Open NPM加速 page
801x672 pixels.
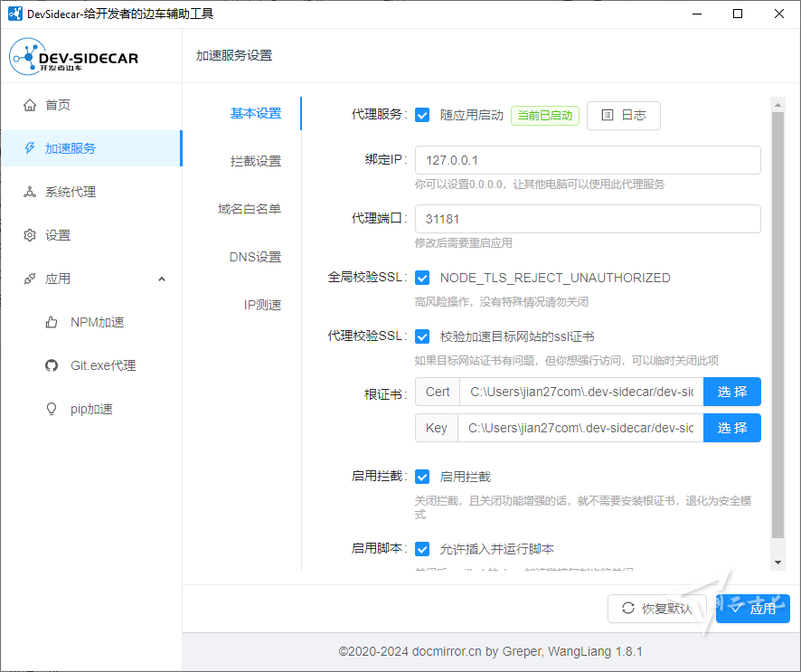pos(91,323)
